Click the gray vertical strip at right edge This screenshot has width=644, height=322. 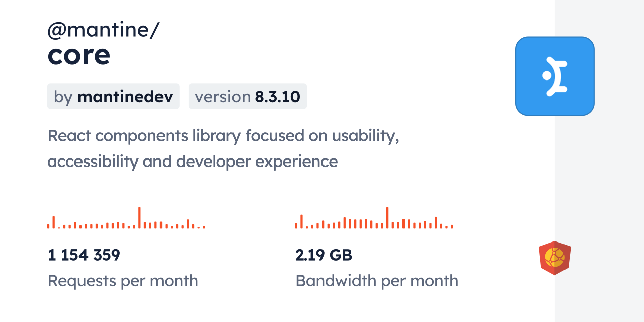(599, 161)
